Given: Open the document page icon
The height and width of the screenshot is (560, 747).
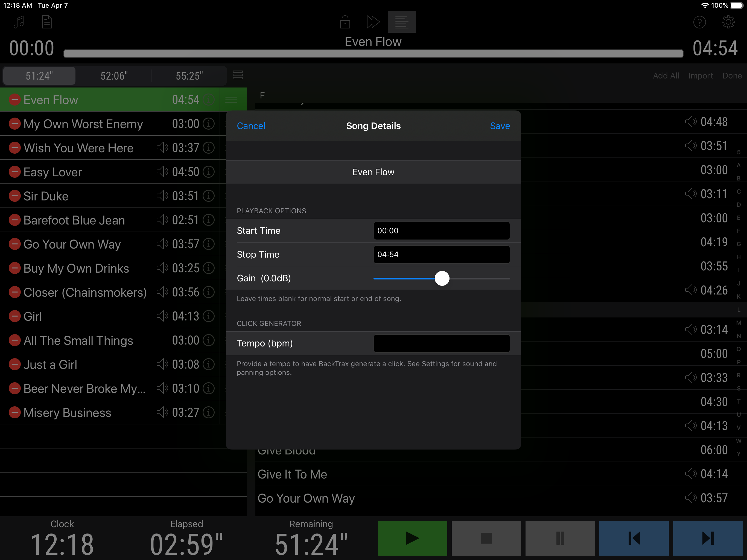Looking at the screenshot, I should tap(46, 22).
